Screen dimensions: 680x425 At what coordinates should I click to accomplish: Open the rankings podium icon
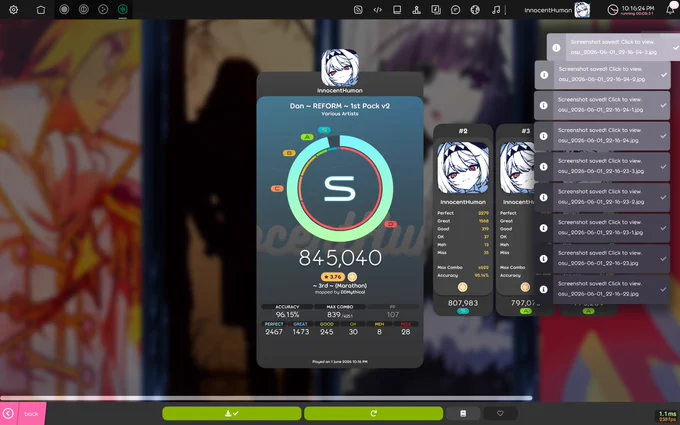[x=416, y=10]
